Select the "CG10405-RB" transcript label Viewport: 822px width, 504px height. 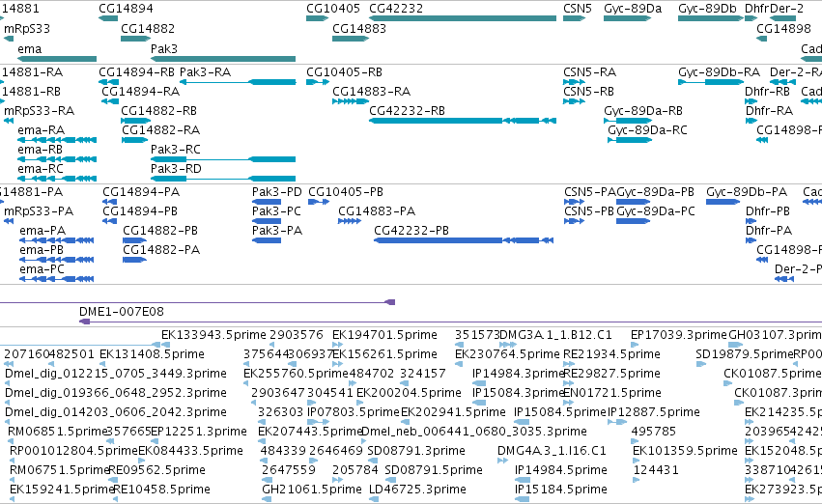pos(344,71)
